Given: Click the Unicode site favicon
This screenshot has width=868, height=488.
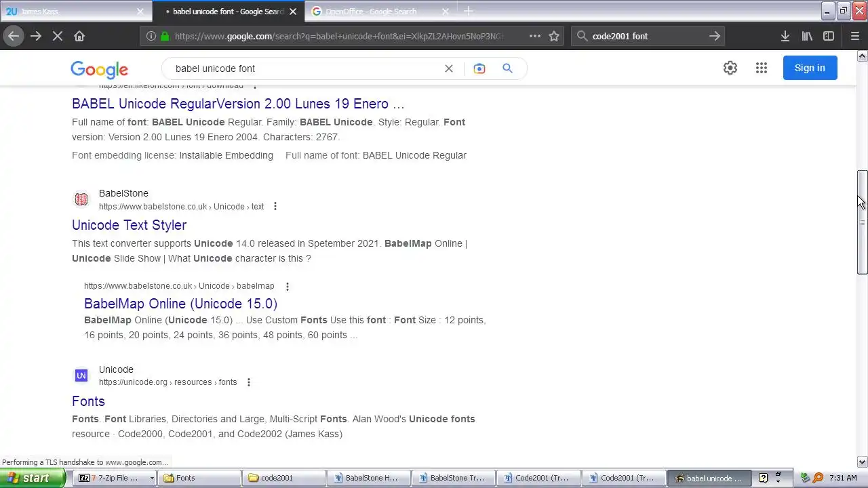Looking at the screenshot, I should (x=81, y=375).
